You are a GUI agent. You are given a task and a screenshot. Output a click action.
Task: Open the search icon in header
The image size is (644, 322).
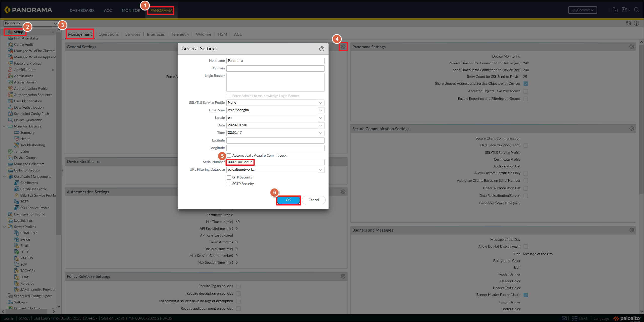[x=636, y=10]
